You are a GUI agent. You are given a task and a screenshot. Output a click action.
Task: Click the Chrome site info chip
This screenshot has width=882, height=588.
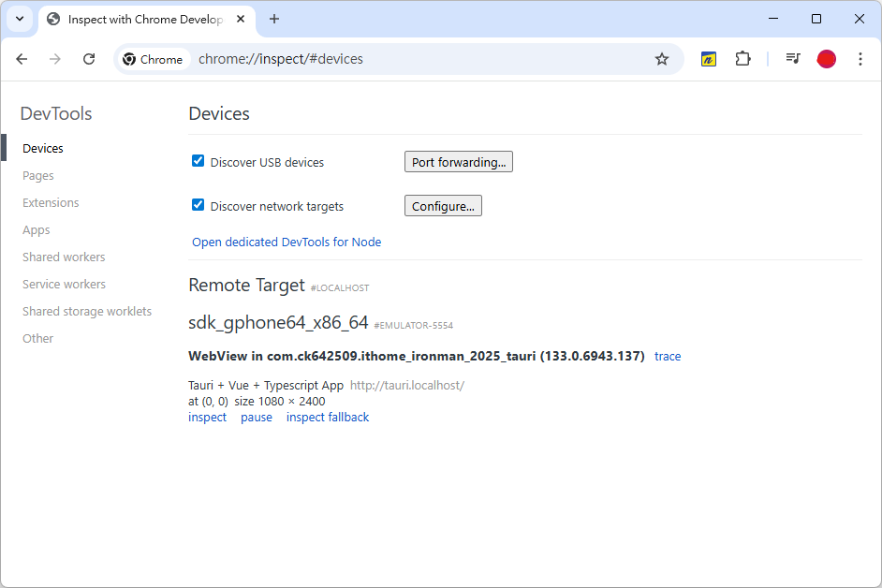[153, 59]
